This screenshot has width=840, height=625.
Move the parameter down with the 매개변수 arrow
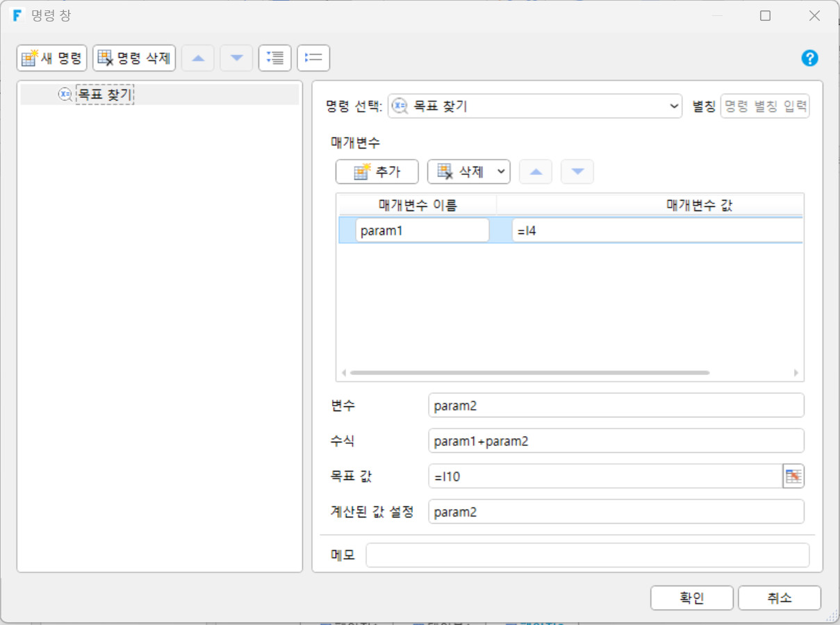(577, 172)
